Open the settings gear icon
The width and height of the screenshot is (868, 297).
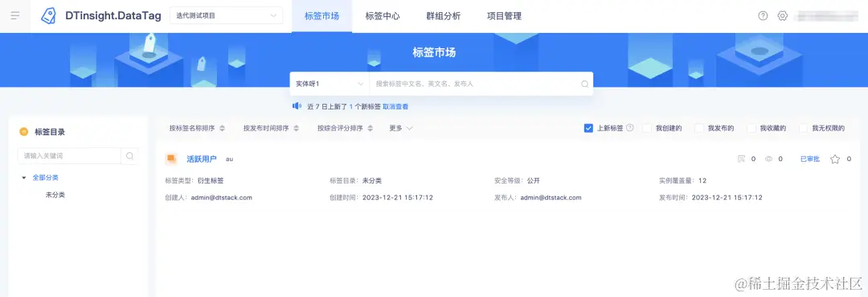pos(782,15)
